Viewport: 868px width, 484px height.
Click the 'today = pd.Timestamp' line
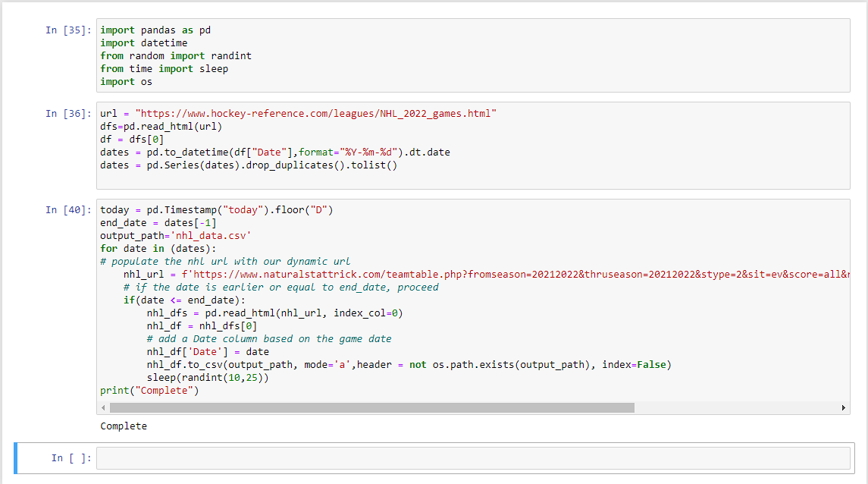click(217, 210)
